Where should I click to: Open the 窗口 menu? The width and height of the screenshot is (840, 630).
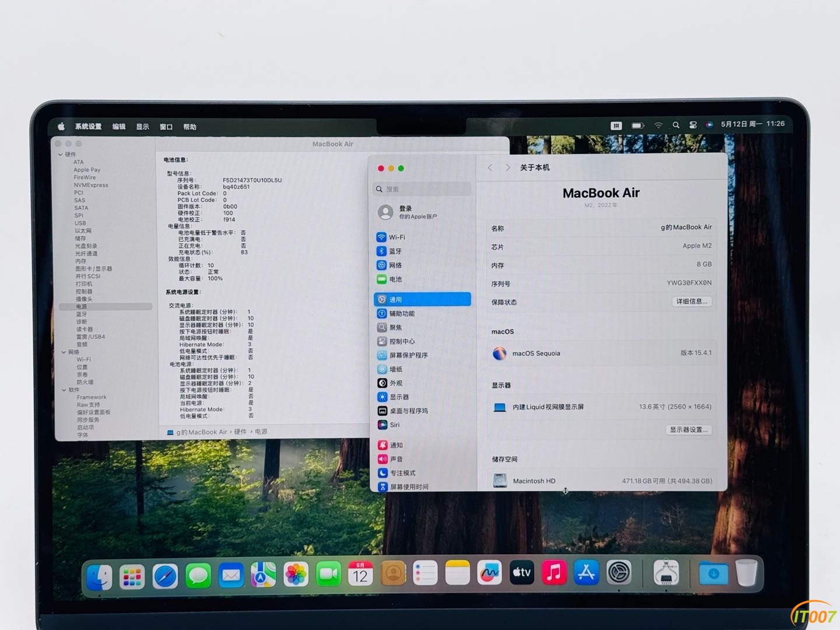[166, 127]
